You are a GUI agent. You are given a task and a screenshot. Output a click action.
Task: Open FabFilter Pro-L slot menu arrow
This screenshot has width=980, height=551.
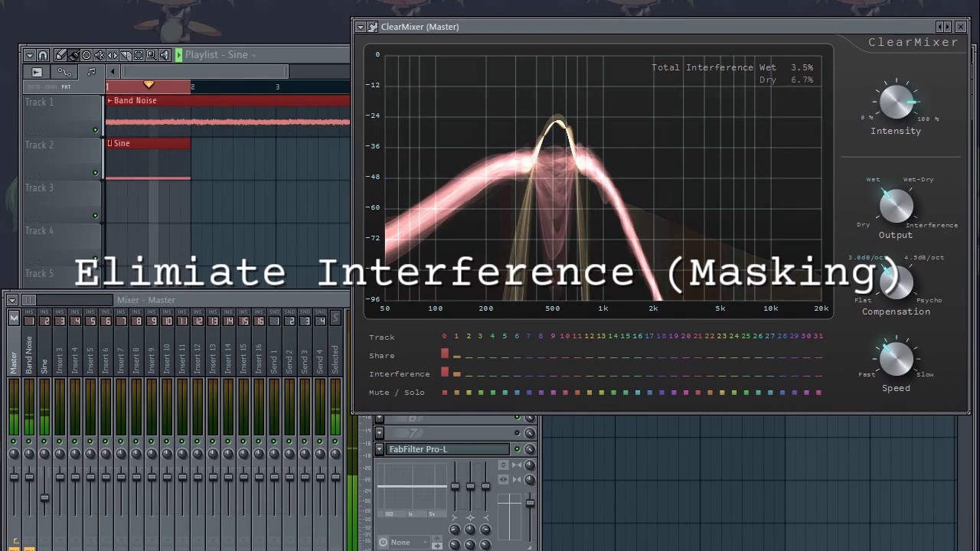[x=379, y=449]
